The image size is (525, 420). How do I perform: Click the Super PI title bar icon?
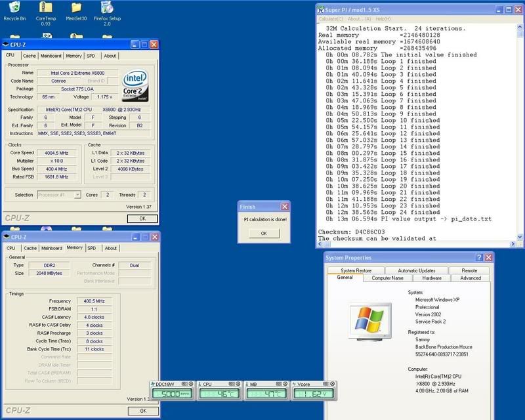pyautogui.click(x=320, y=10)
